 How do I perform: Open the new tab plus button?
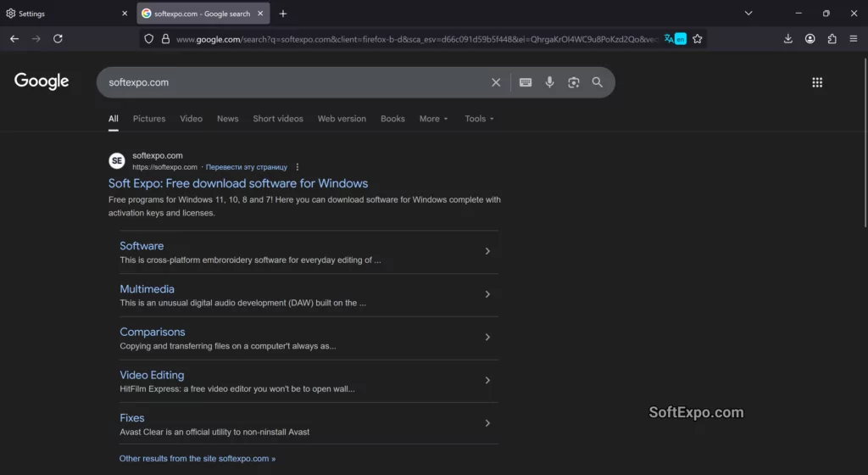point(283,14)
